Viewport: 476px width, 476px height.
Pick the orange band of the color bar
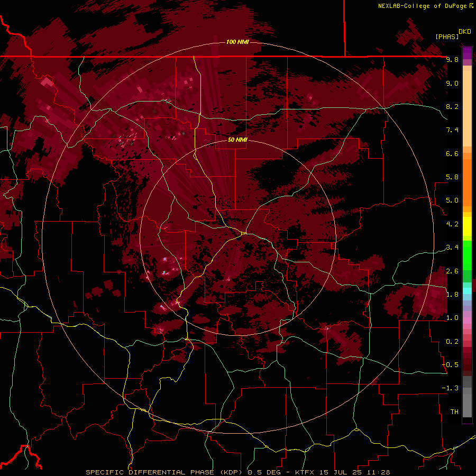point(467,182)
